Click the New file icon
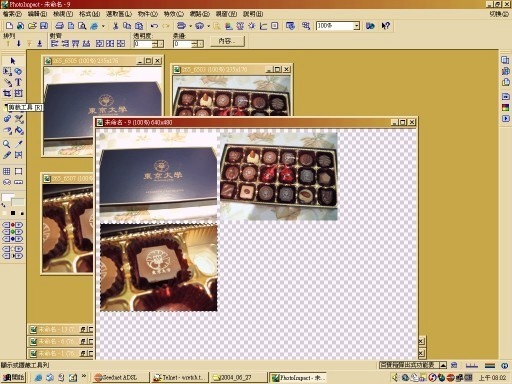The width and height of the screenshot is (512, 384). (x=9, y=26)
